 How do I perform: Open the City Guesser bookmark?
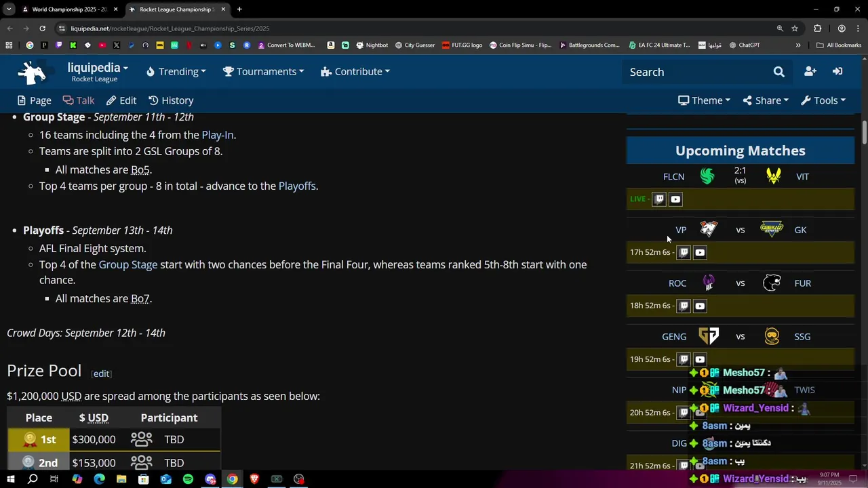(414, 45)
